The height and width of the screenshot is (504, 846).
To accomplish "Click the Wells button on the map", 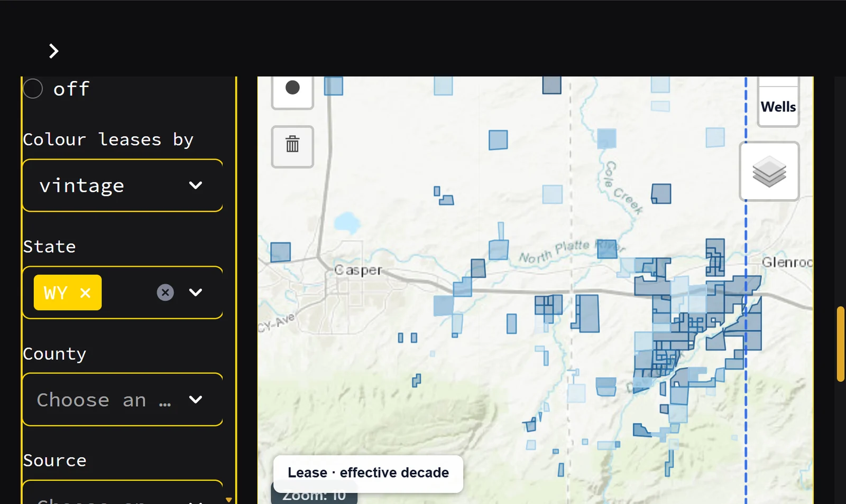I will tap(778, 107).
